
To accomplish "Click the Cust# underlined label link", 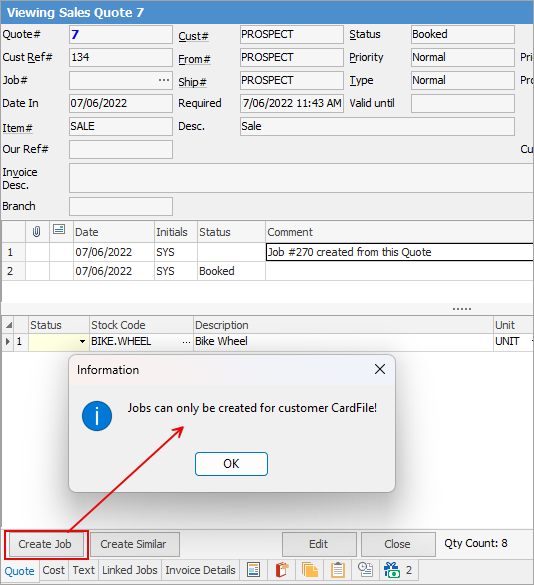I will (193, 36).
